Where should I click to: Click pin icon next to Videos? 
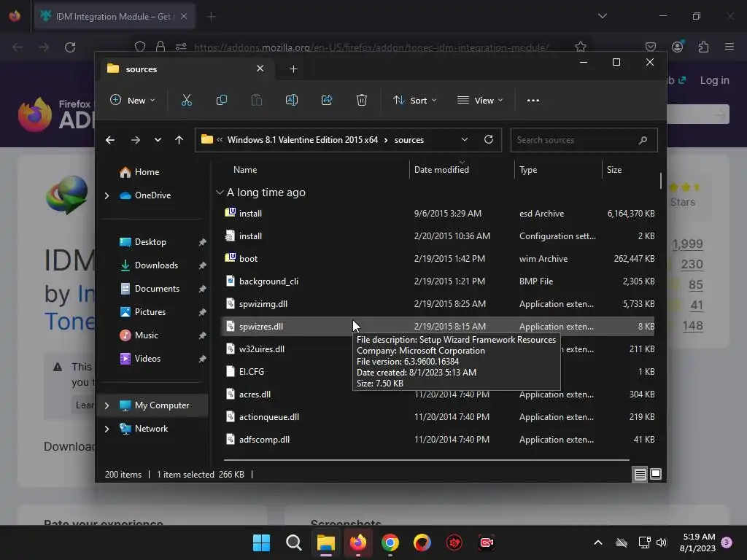(202, 359)
